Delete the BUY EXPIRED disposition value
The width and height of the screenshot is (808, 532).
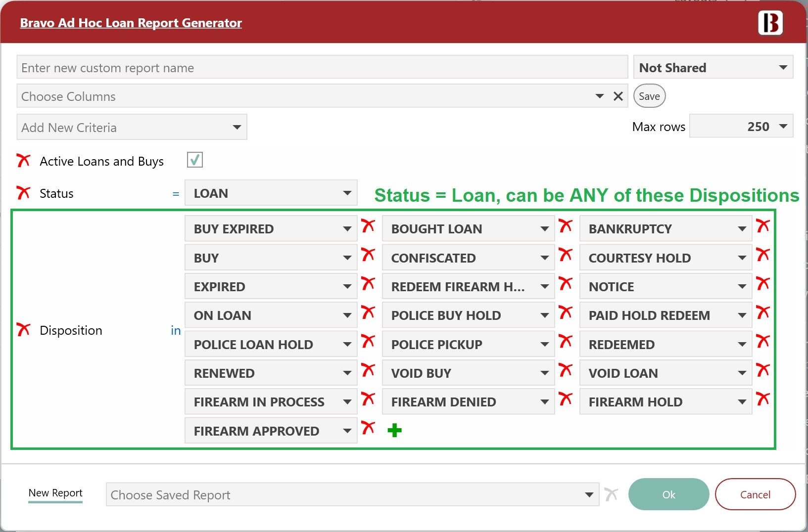368,226
